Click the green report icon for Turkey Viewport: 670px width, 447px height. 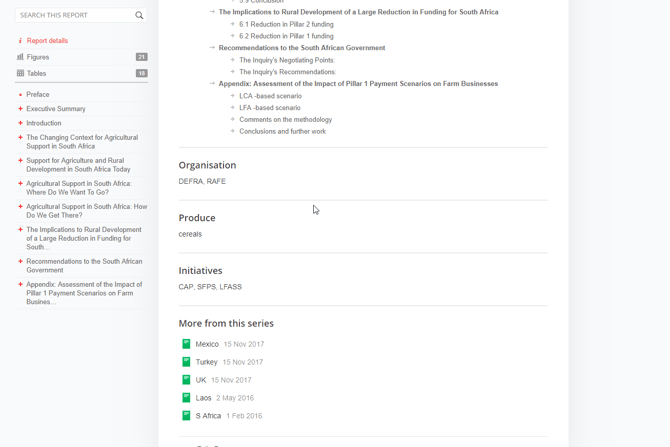186,362
